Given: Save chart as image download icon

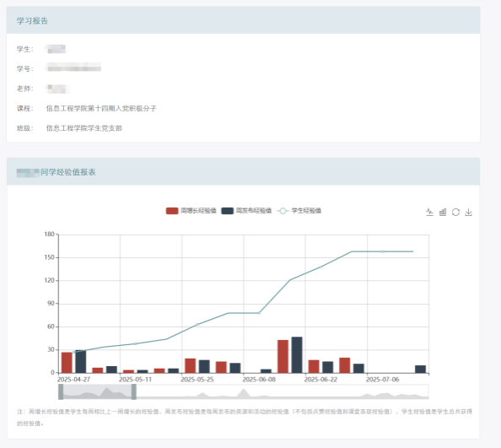Looking at the screenshot, I should [x=468, y=212].
